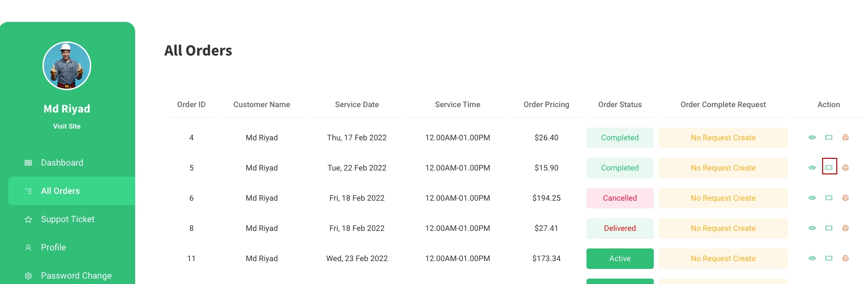The height and width of the screenshot is (284, 868).
Task: Click the eye icon for order 11
Action: [x=812, y=258]
